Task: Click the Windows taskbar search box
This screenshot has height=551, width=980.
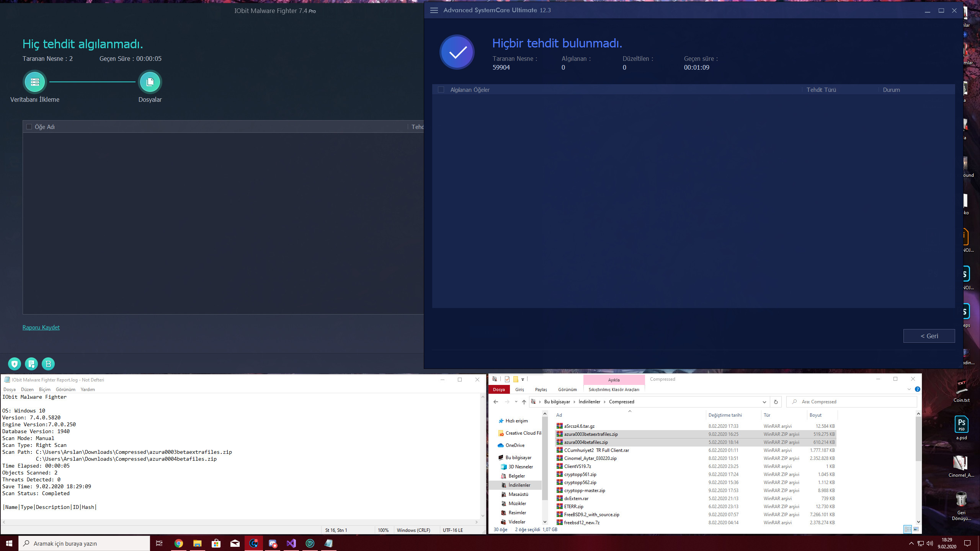Action: (84, 543)
